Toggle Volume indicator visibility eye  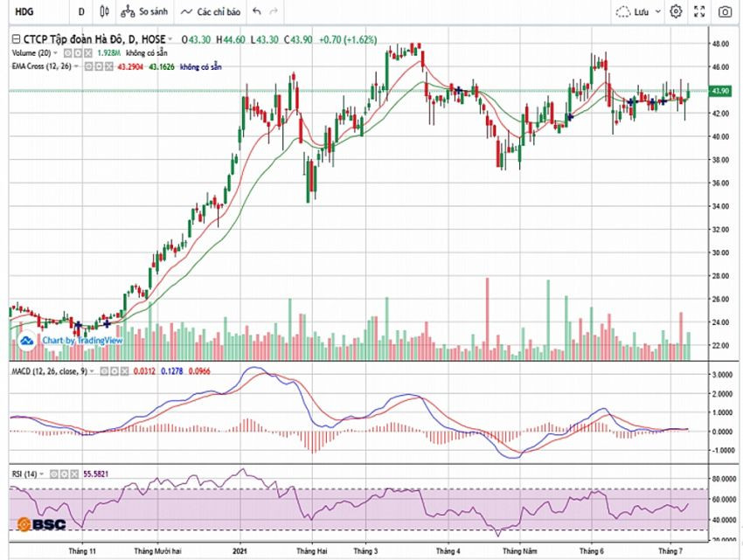[68, 53]
